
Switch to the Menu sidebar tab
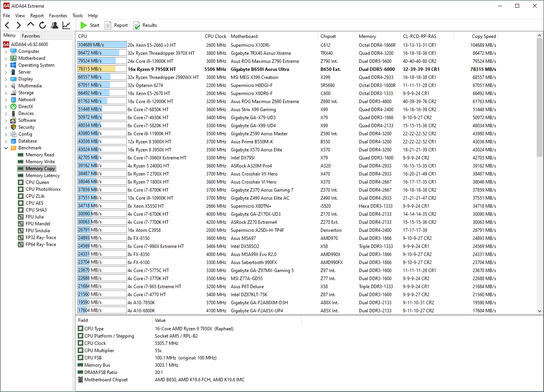click(10, 35)
